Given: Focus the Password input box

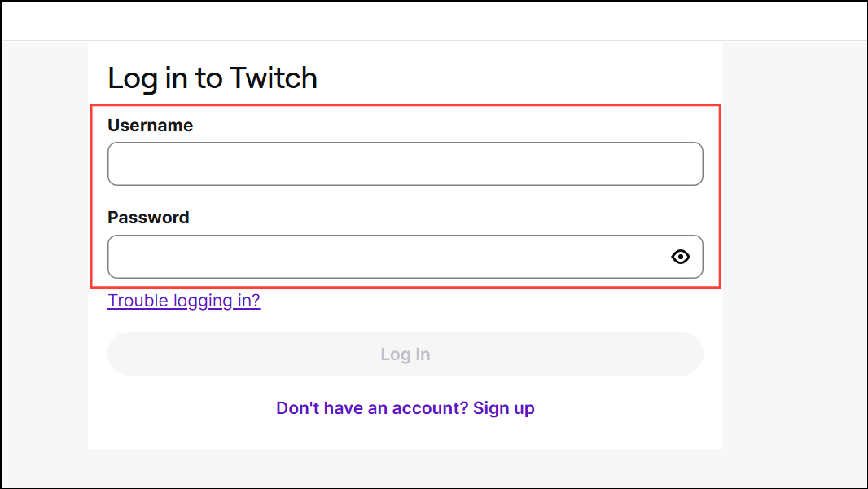Looking at the screenshot, I should tap(406, 257).
